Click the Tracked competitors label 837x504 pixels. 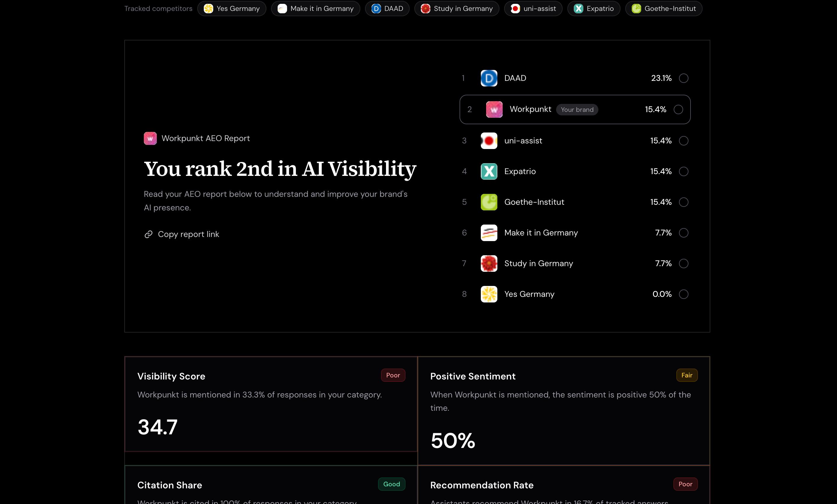(x=158, y=9)
